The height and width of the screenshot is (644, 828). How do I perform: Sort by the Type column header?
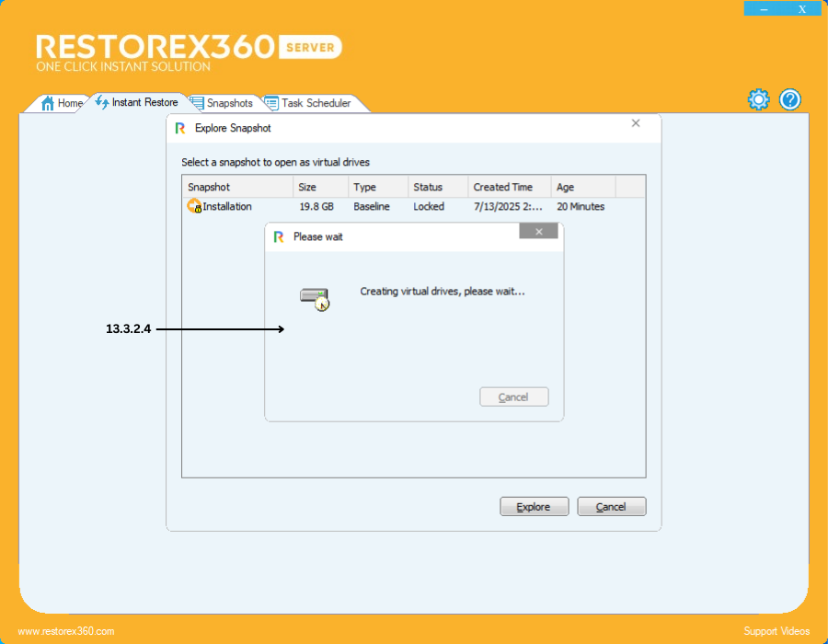click(x=378, y=187)
